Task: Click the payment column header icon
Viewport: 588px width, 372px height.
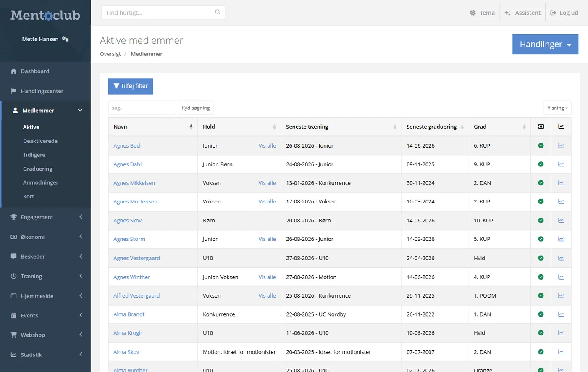Action: tap(541, 127)
